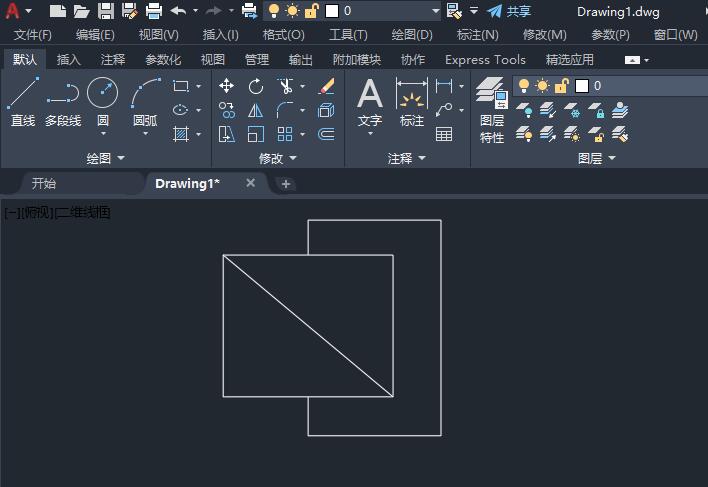Open the 圆 circle options dropdown
The width and height of the screenshot is (708, 487).
click(x=103, y=134)
